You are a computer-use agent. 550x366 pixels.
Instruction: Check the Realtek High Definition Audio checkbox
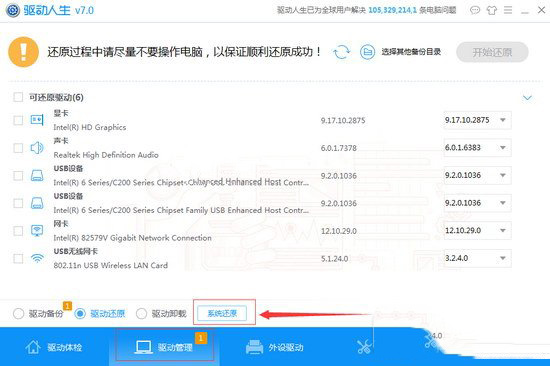tap(18, 148)
